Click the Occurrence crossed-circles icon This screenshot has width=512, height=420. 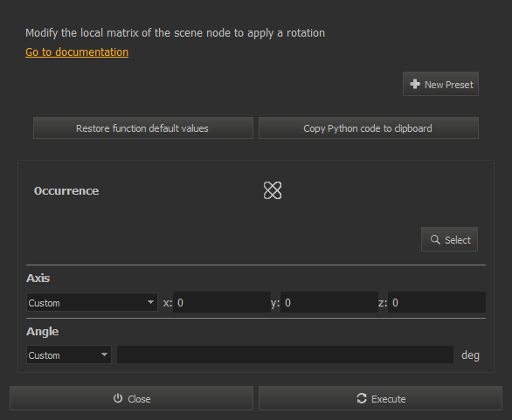point(273,190)
